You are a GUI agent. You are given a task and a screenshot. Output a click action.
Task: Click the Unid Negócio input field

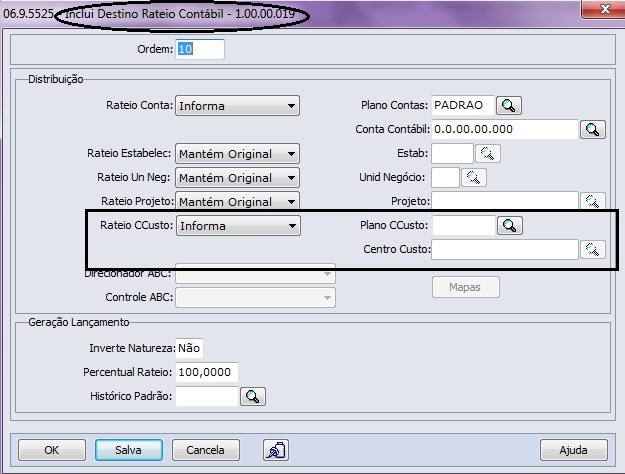pyautogui.click(x=445, y=177)
